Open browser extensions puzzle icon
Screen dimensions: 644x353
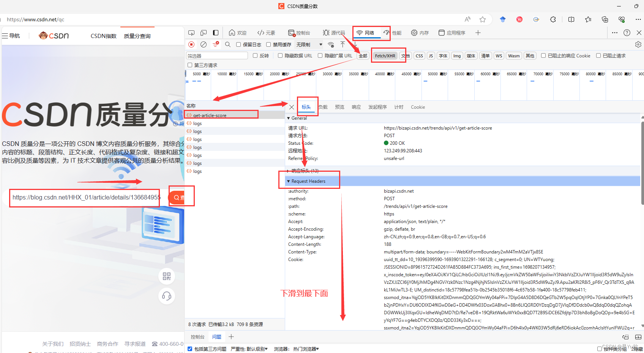[x=553, y=19]
